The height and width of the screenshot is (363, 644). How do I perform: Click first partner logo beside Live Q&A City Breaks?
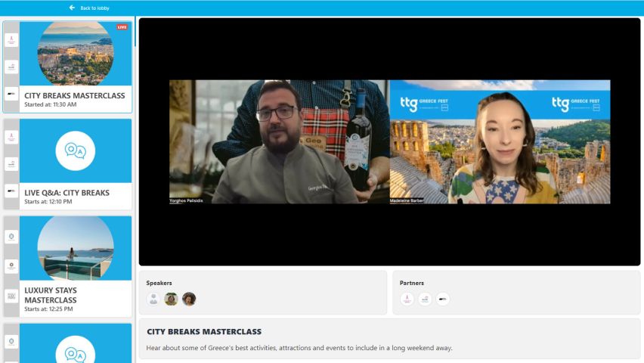tap(11, 137)
